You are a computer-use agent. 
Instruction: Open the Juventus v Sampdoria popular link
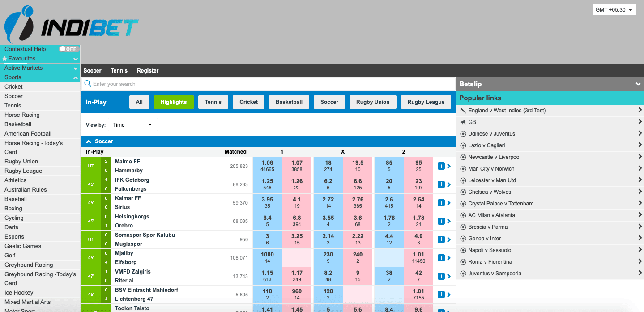[x=550, y=274]
